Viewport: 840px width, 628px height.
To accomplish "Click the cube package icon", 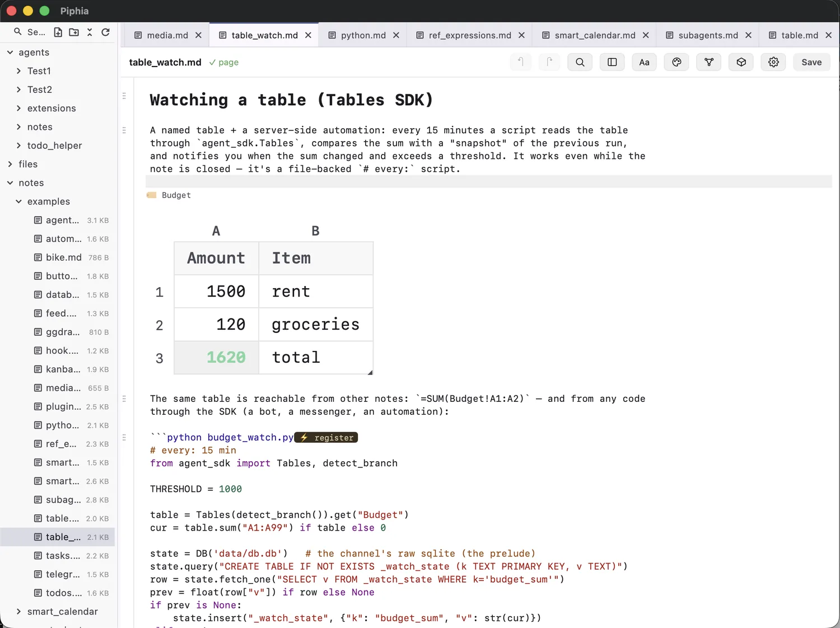I will coord(741,62).
